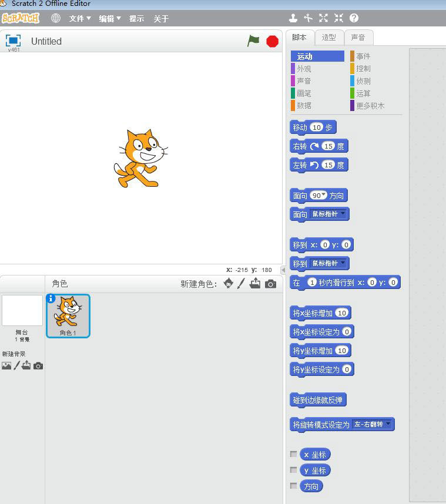The width and height of the screenshot is (446, 504).
Task: Select the delete scissors tool
Action: pyautogui.click(x=308, y=18)
